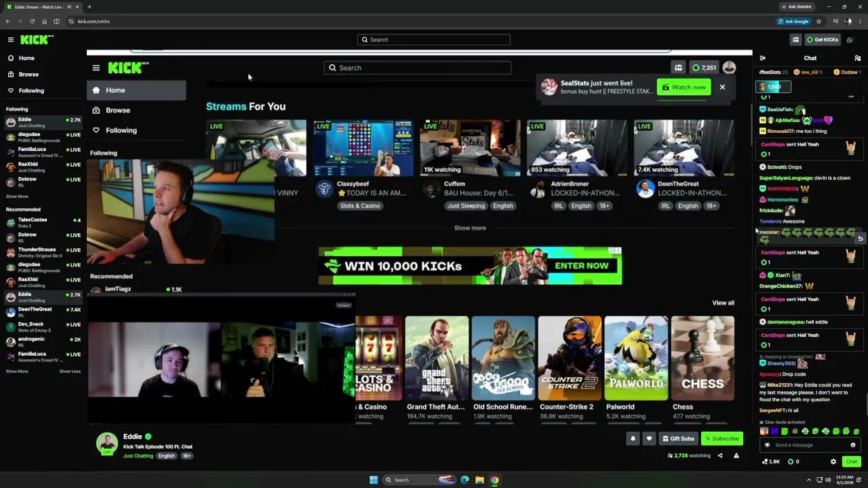Open the Chrome profile avatar

(x=848, y=22)
